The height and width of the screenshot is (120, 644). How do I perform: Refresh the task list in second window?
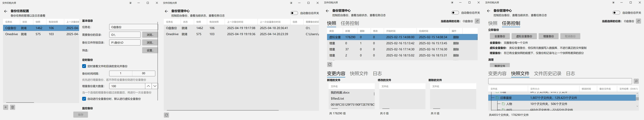tap(167, 115)
